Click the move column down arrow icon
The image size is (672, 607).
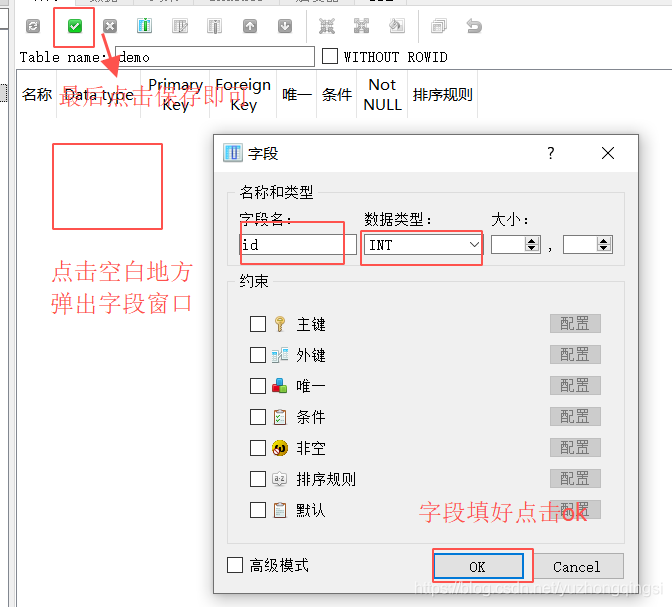coord(285,26)
